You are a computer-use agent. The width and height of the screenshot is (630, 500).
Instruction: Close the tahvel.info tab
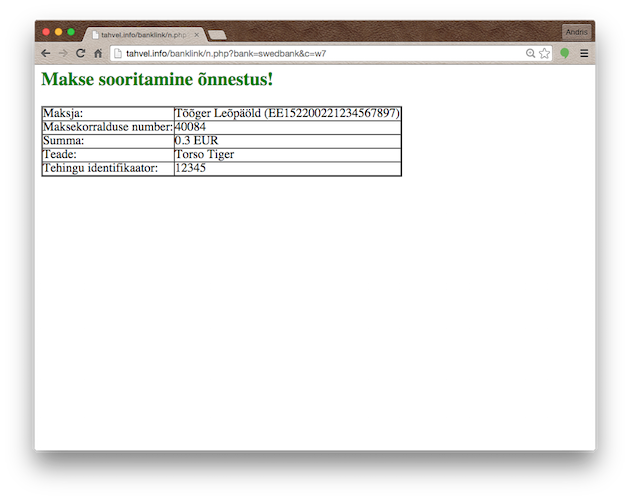[197, 35]
